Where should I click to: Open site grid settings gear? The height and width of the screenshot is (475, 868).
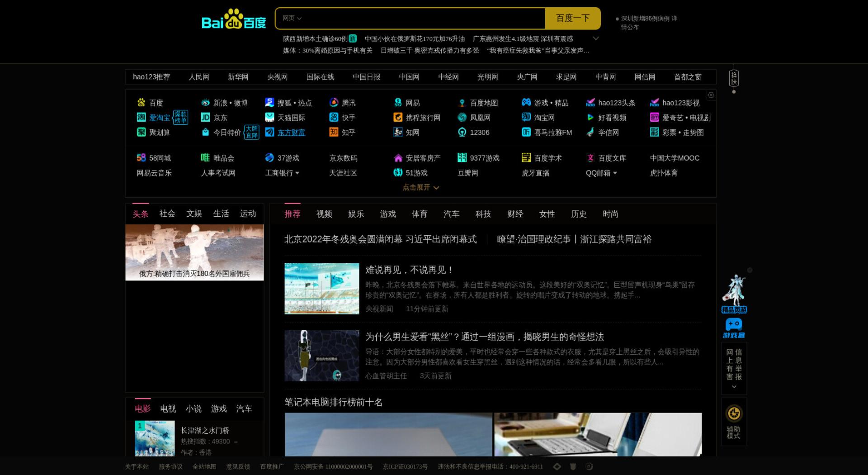(x=711, y=95)
